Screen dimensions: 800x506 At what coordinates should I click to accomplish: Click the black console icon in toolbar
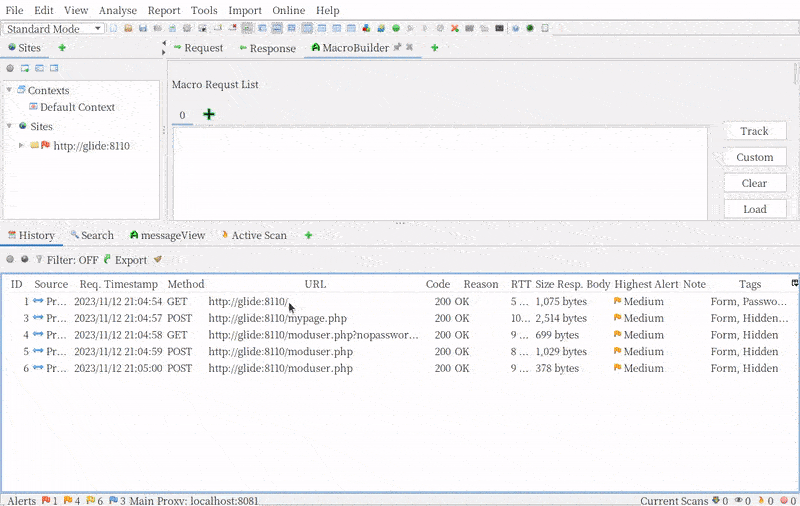[x=499, y=29]
